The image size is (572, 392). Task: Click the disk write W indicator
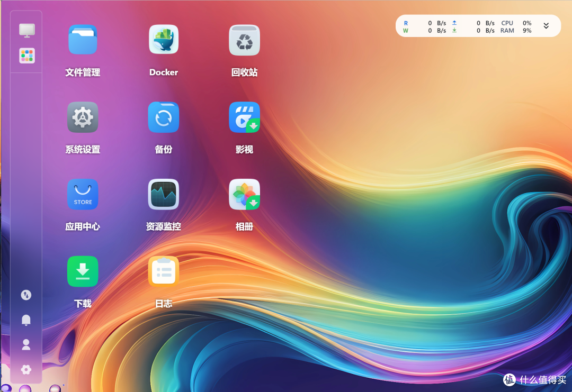[406, 31]
